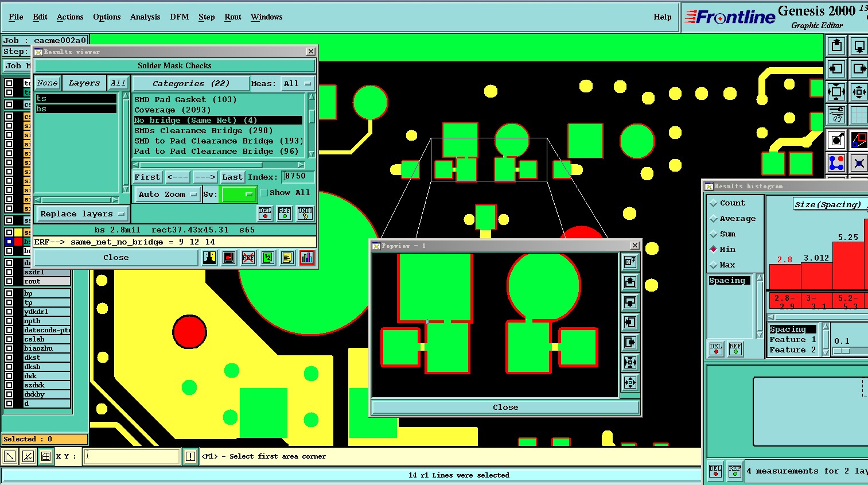868x485 pixels.
Task: Click the Last button in Results viewer
Action: pyautogui.click(x=232, y=177)
